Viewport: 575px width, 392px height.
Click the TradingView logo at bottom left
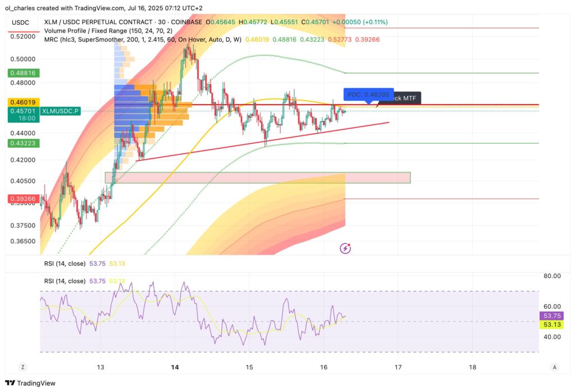29,383
